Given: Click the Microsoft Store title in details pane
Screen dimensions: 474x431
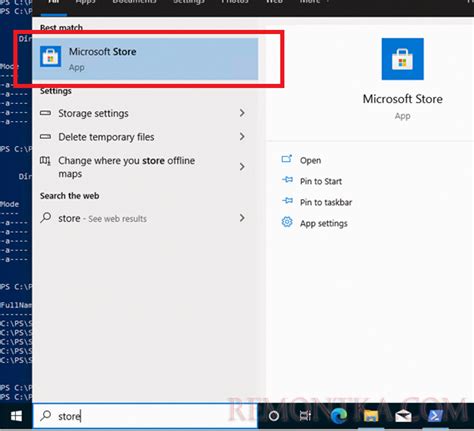Looking at the screenshot, I should click(x=403, y=99).
